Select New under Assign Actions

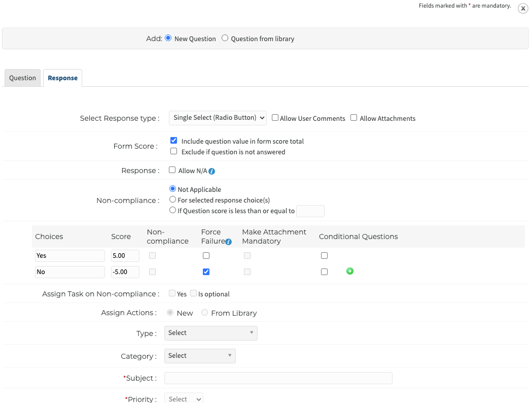click(170, 312)
